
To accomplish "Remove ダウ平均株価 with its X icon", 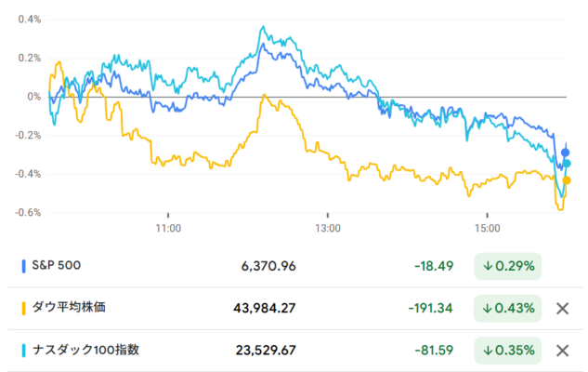I will tap(563, 309).
